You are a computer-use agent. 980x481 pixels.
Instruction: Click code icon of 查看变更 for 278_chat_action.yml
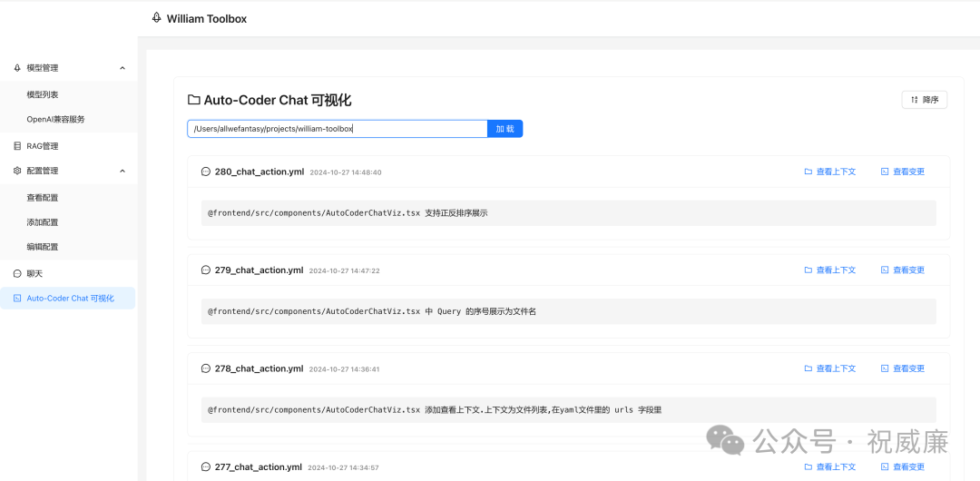tap(885, 368)
